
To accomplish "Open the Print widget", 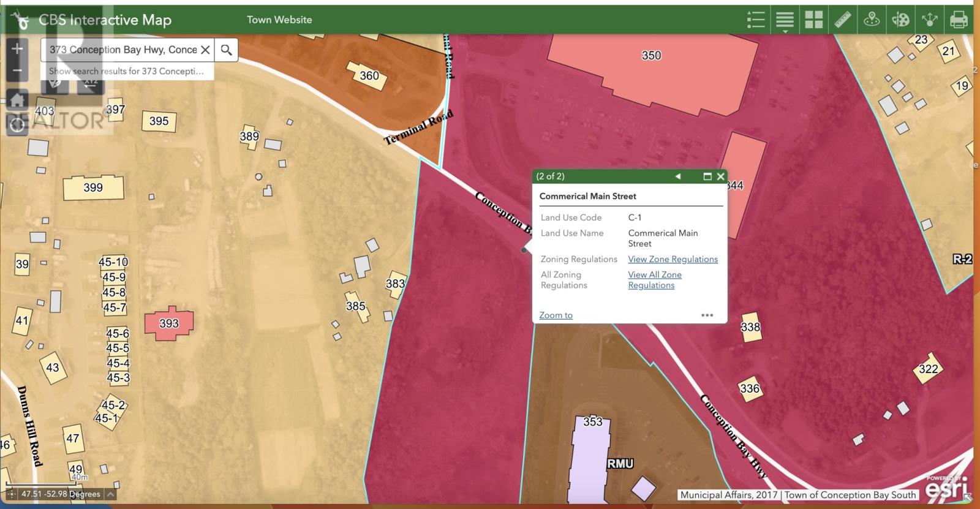I will point(959,20).
